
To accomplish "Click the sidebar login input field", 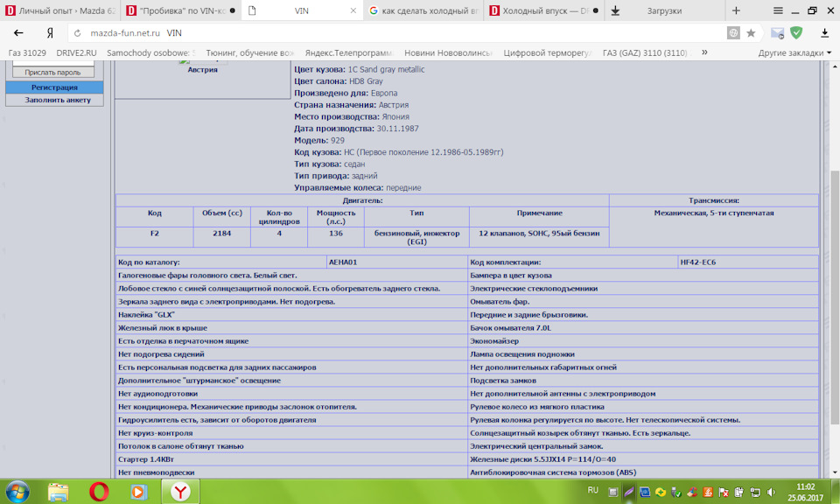I will pos(52,63).
